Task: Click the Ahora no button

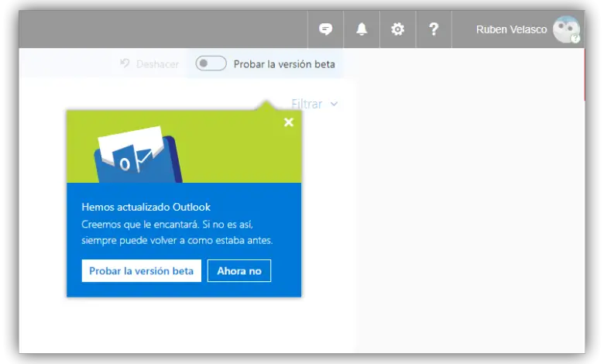Action: coord(239,271)
